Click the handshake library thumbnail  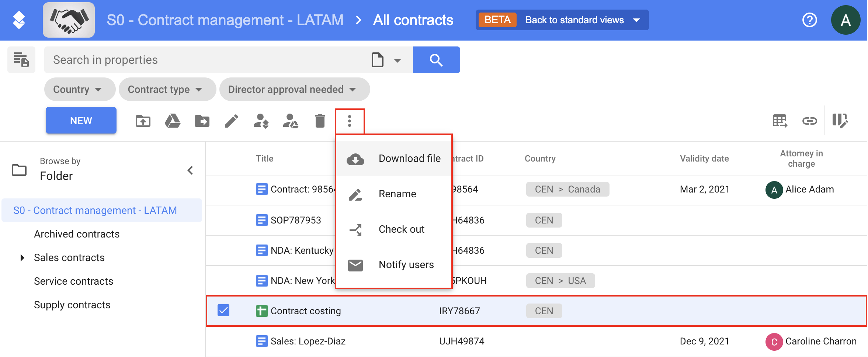coord(69,20)
